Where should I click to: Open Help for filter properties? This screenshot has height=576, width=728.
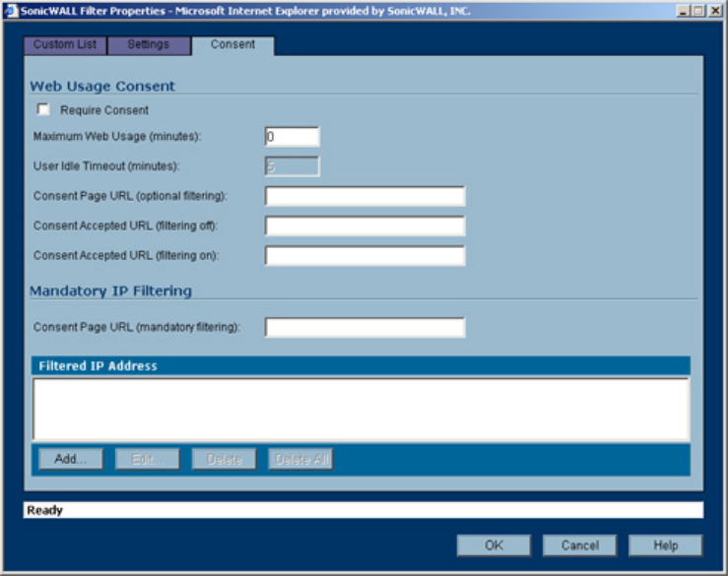665,545
